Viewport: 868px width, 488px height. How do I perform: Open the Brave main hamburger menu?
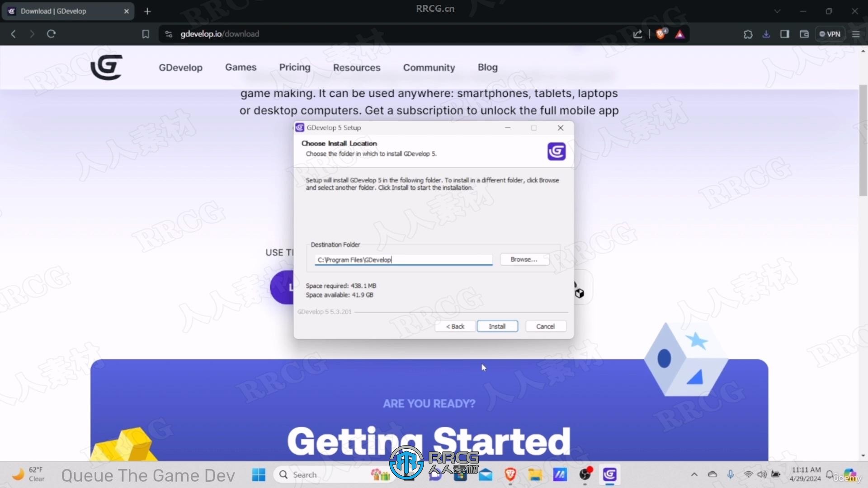click(x=856, y=34)
